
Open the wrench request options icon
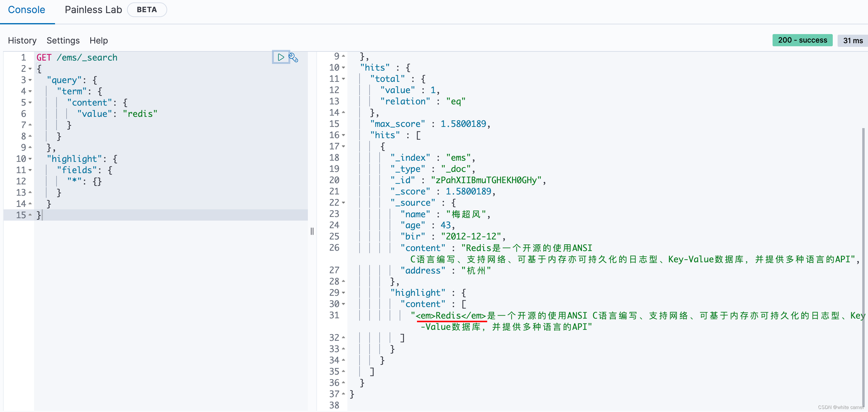[x=293, y=58]
